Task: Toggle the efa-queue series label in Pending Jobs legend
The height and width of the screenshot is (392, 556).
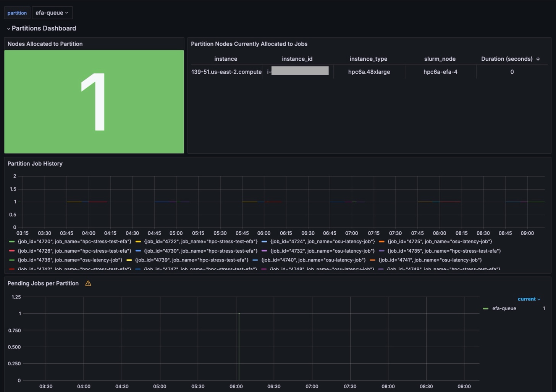Action: [x=504, y=308]
